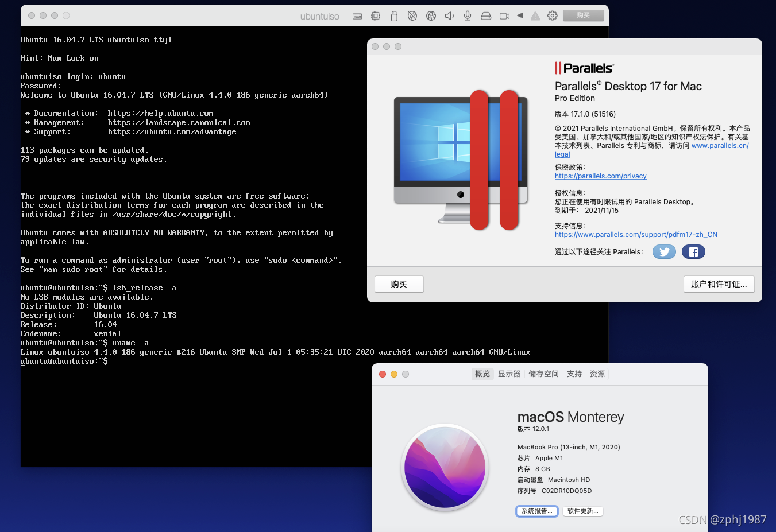Open the Parallels support pdfm17-zh_CN link
776x532 pixels.
point(636,235)
